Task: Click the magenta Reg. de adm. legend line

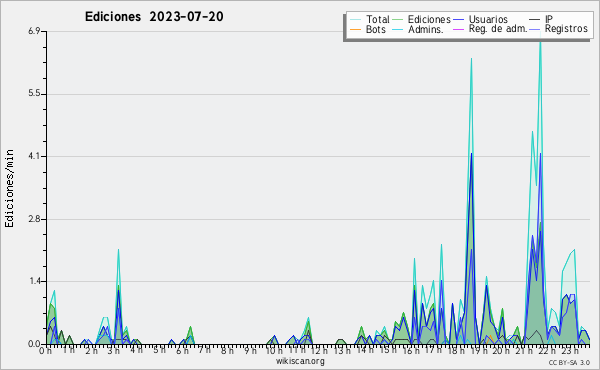Action: 458,29
